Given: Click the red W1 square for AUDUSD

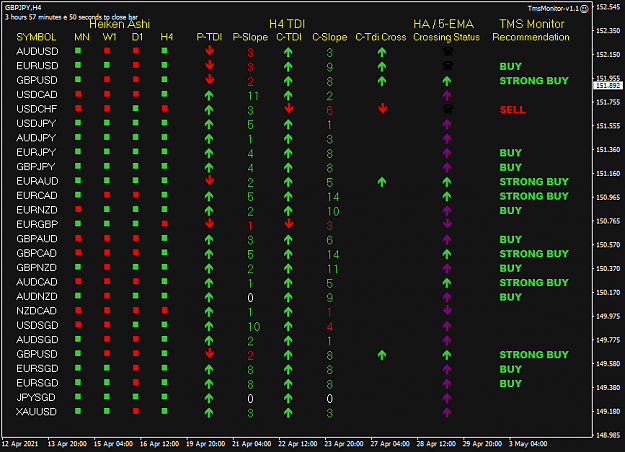Looking at the screenshot, I should pyautogui.click(x=107, y=51).
